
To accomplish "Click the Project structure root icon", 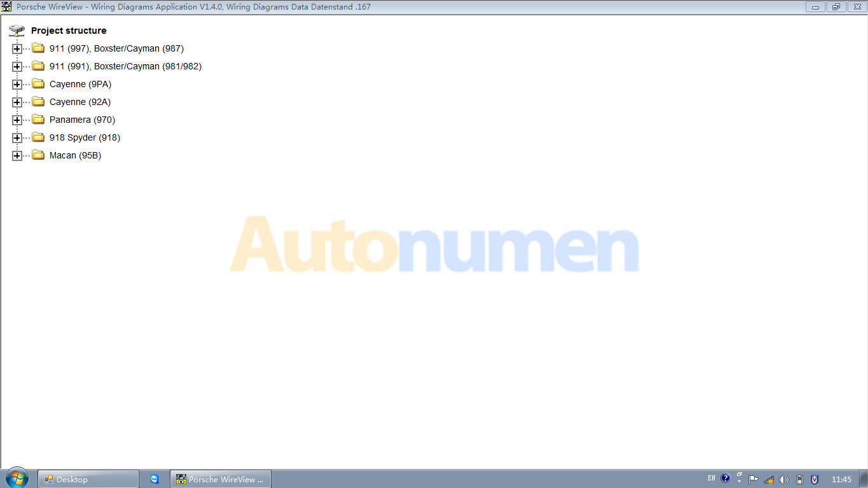I will click(17, 31).
